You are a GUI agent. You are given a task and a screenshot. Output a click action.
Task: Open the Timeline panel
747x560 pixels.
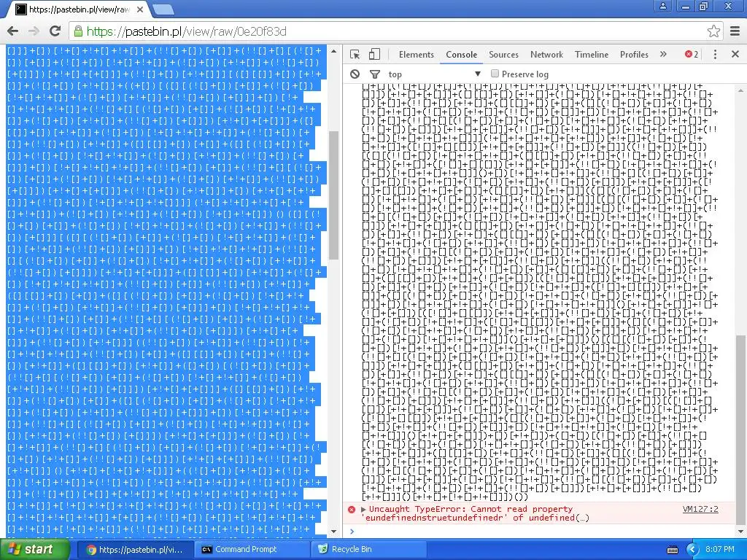click(591, 54)
